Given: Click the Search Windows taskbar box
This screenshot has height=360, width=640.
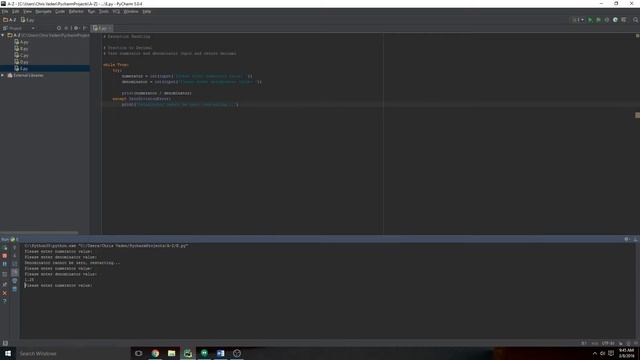Looking at the screenshot, I should (x=73, y=353).
